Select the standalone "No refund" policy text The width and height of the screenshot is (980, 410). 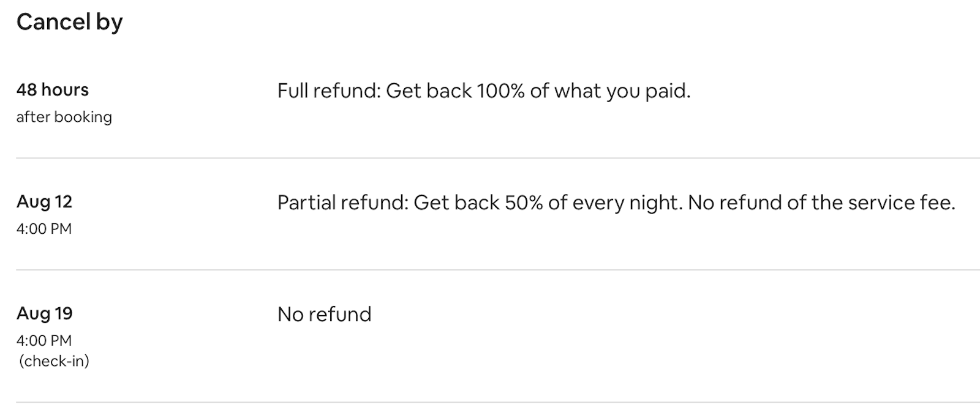click(325, 315)
